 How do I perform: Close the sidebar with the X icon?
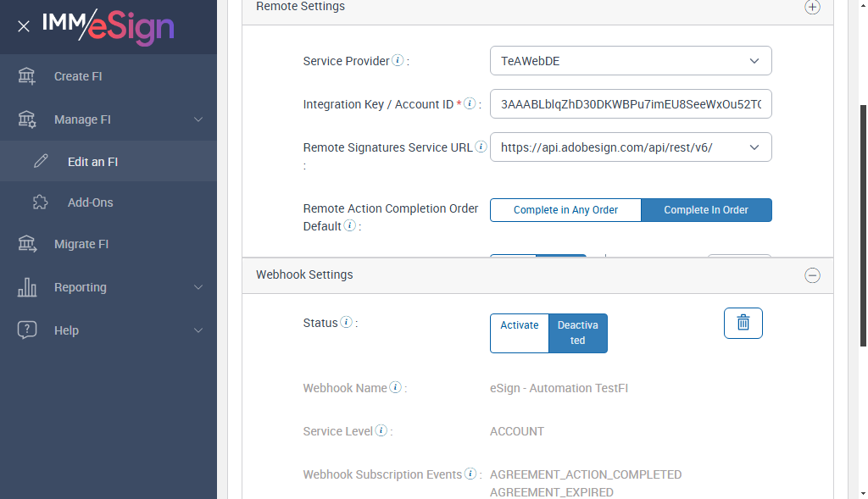coord(23,26)
